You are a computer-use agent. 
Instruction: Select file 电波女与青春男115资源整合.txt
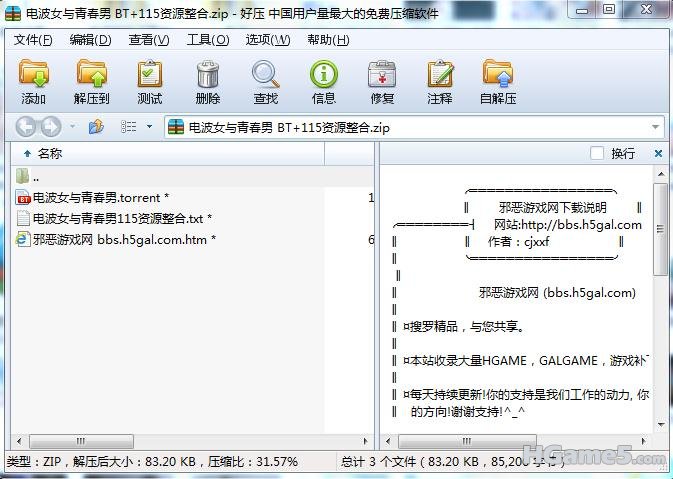click(x=122, y=218)
